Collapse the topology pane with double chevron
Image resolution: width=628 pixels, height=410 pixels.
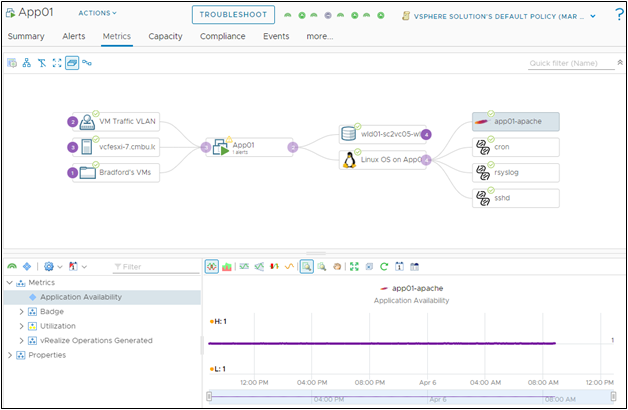click(x=620, y=62)
